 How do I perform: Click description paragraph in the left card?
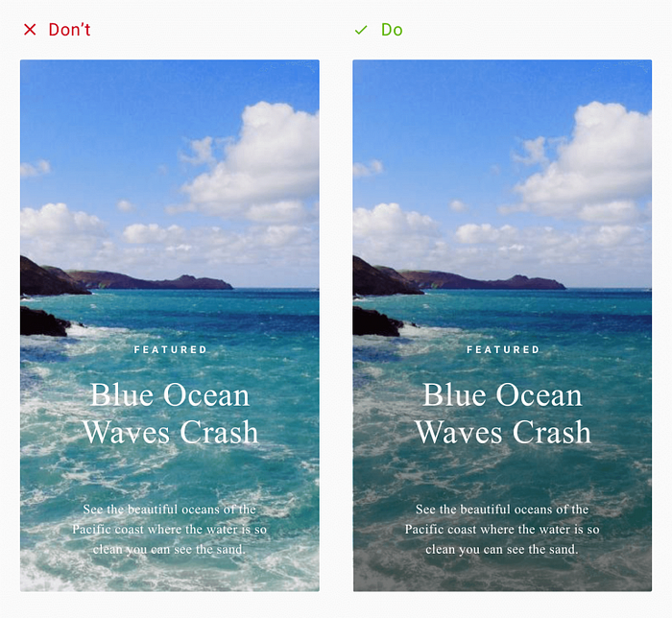(169, 530)
